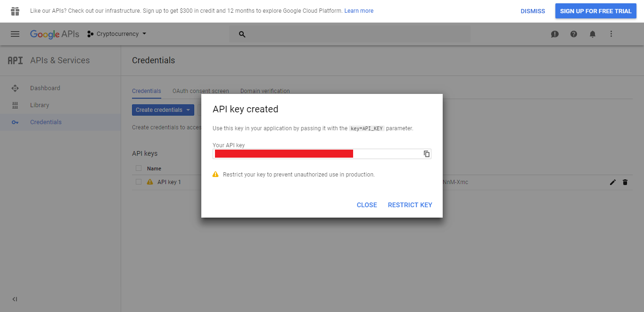
Task: Select the API key 1 row checkbox
Action: pos(138,181)
